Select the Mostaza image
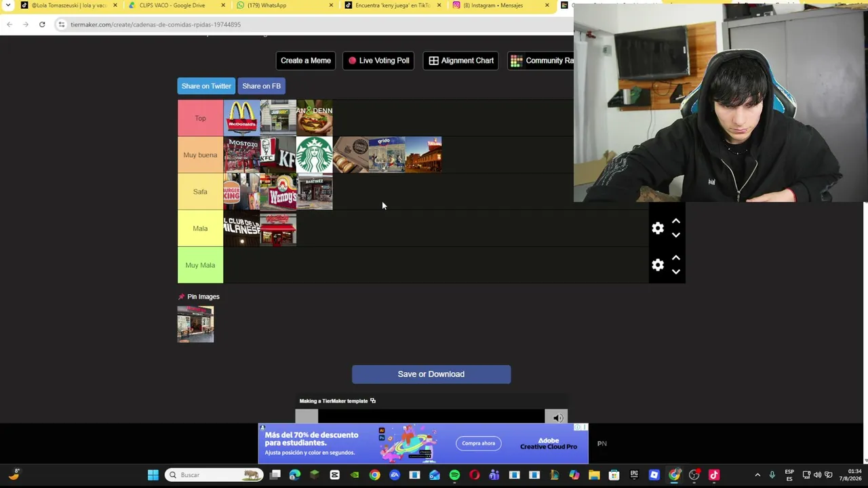This screenshot has height=488, width=868. [x=241, y=155]
